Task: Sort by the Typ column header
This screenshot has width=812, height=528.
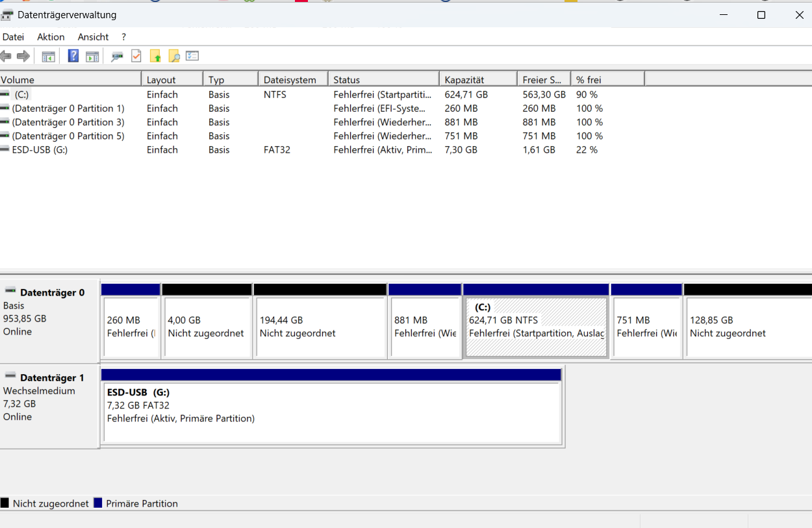Action: (x=231, y=80)
